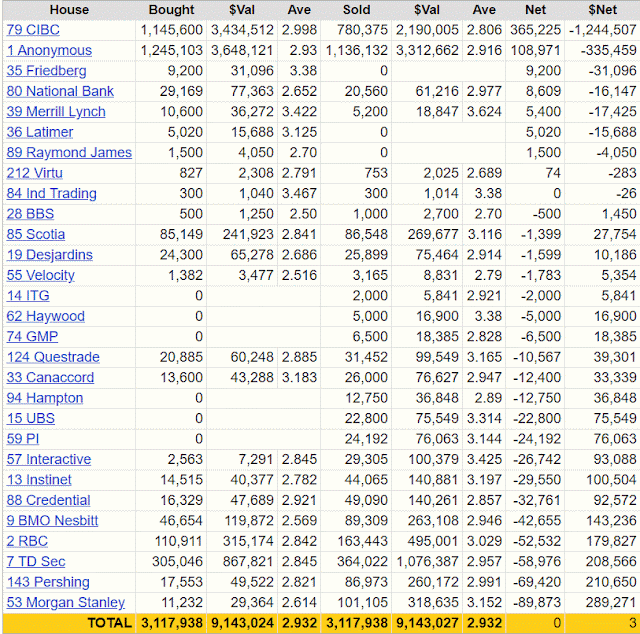Screen dimensions: 640x634
Task: Select total sold $Val 9,143,027
Action: pyautogui.click(x=427, y=623)
